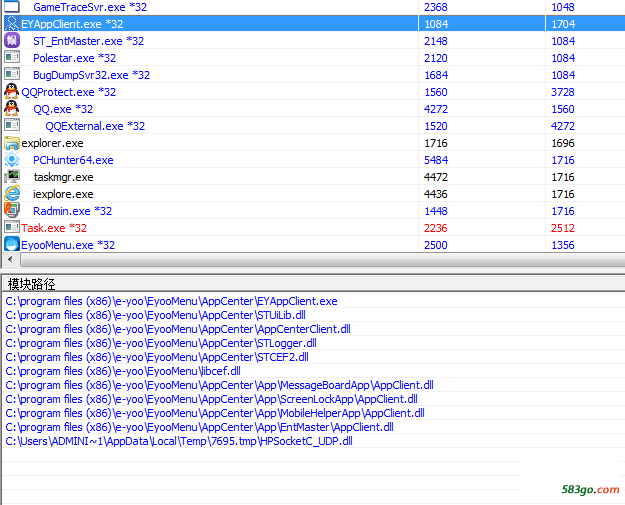This screenshot has width=625, height=505.
Task: Click parent PID 3728 of QQProtect.exe
Action: [x=563, y=92]
